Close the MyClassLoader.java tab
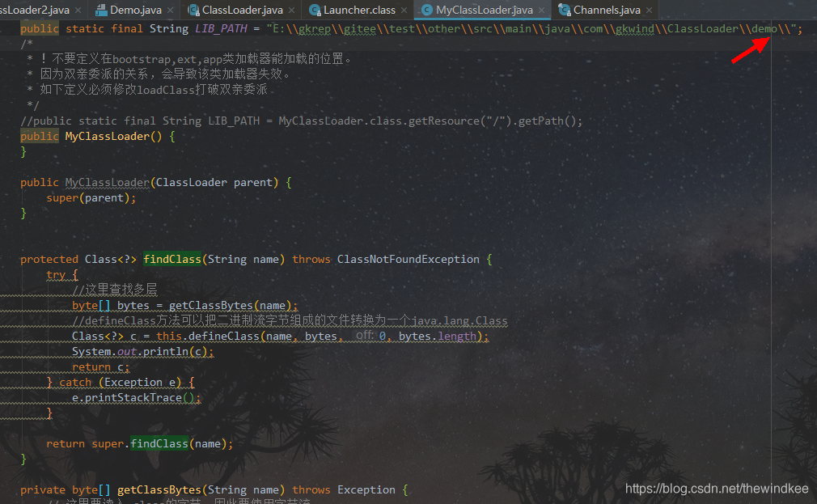 coord(542,10)
